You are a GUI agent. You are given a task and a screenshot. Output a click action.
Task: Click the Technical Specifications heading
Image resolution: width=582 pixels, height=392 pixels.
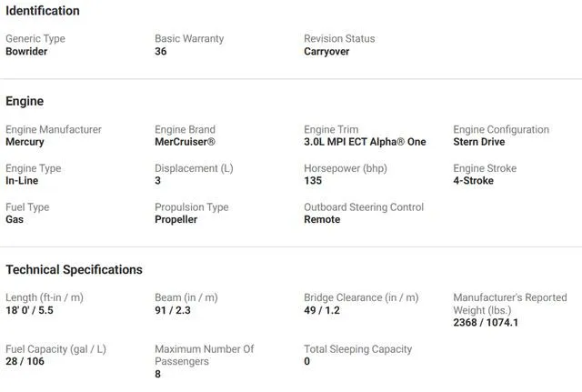pyautogui.click(x=74, y=269)
